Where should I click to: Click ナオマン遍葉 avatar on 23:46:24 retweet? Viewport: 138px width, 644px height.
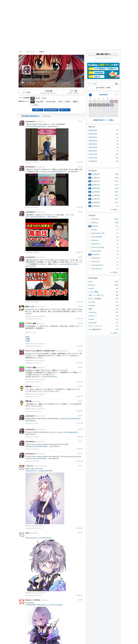click(22, 325)
